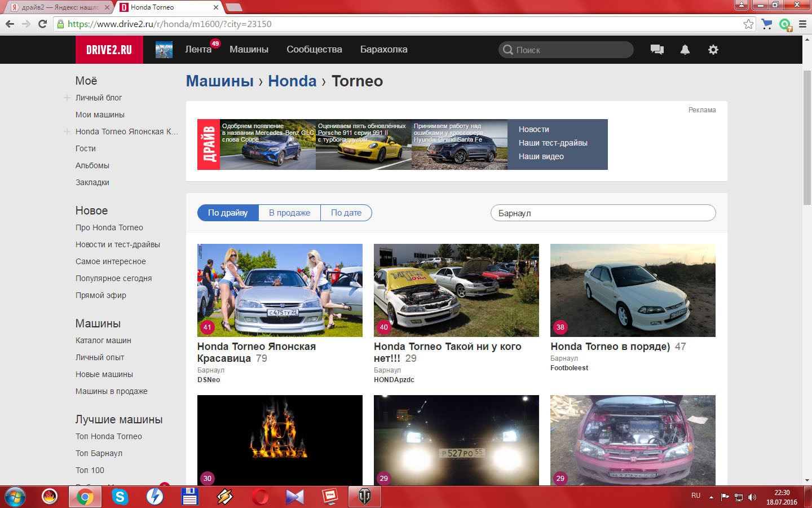Open Прямой эфир link
This screenshot has width=812, height=508.
(x=101, y=295)
